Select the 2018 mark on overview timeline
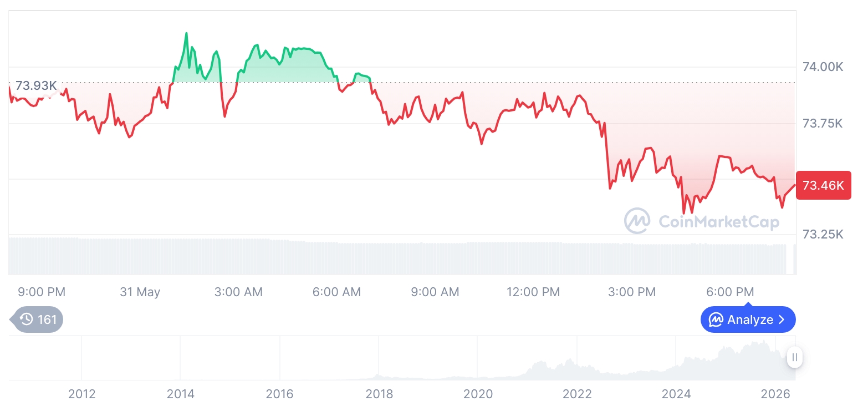 click(x=379, y=394)
